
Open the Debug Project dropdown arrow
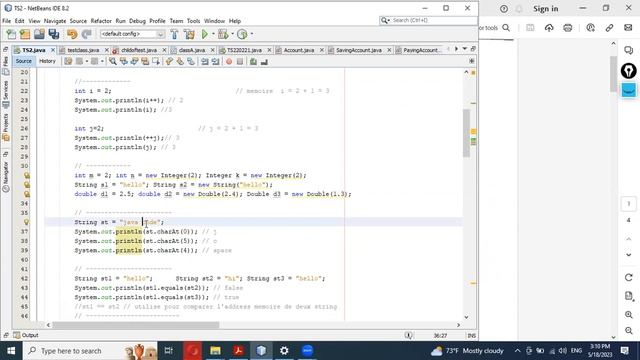click(x=232, y=34)
